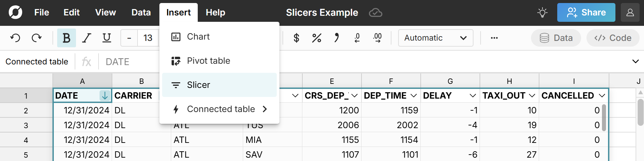The height and width of the screenshot is (161, 644).
Task: Decrease font size with minus button
Action: click(129, 38)
